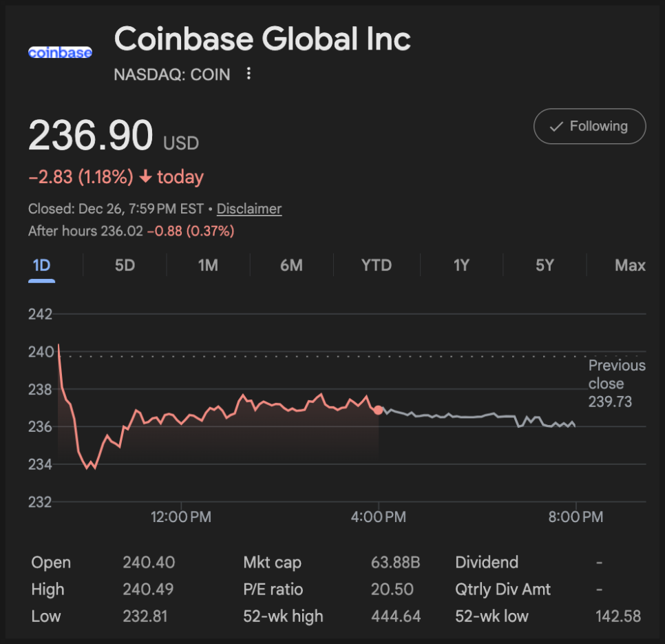Toggle the Following button off

[x=590, y=127]
